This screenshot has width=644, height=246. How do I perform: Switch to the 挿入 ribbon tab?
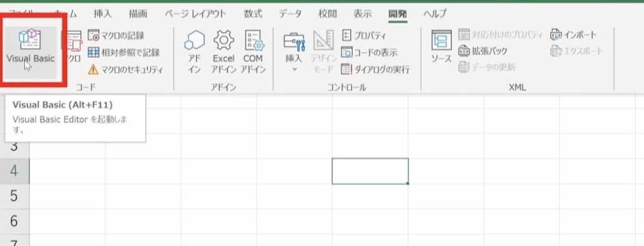tap(103, 14)
